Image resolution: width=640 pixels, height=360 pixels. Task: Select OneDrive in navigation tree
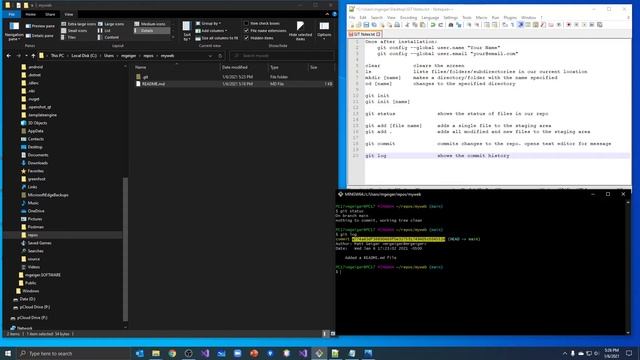pos(33,211)
